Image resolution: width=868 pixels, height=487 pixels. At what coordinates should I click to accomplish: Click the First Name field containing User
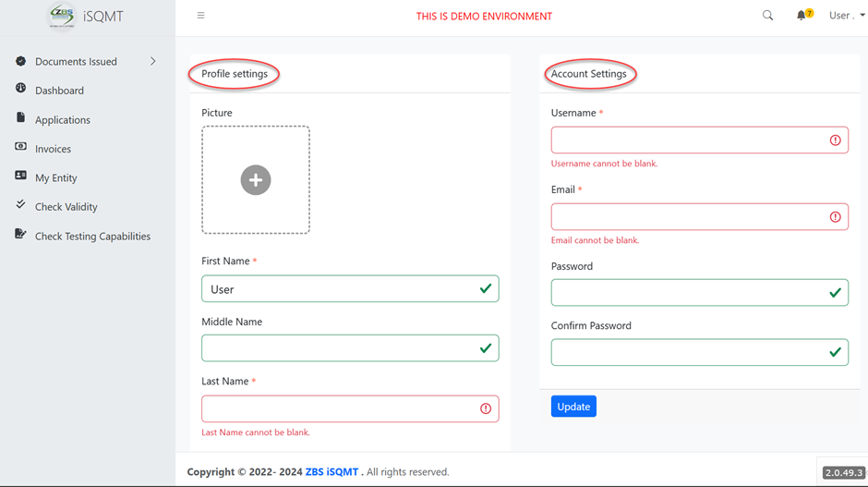point(339,289)
